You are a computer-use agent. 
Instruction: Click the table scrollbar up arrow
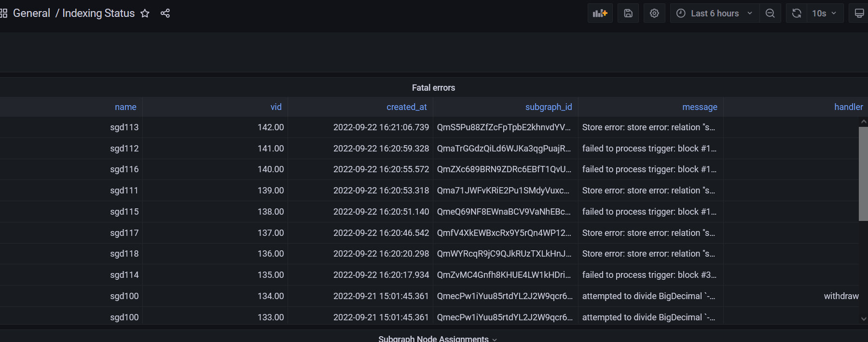tap(864, 122)
